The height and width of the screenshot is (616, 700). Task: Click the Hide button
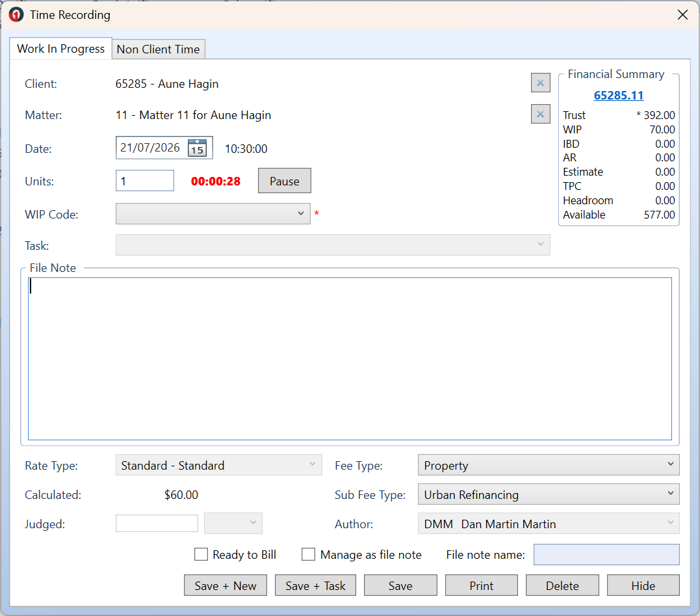pyautogui.click(x=643, y=585)
